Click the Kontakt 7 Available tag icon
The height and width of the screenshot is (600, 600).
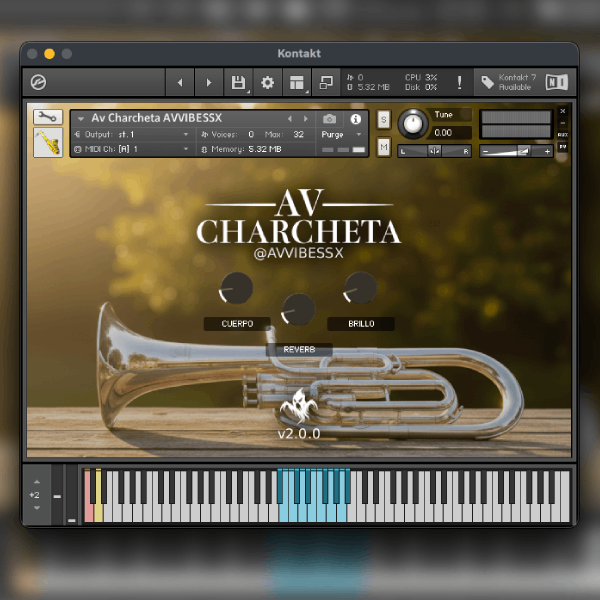pos(488,82)
